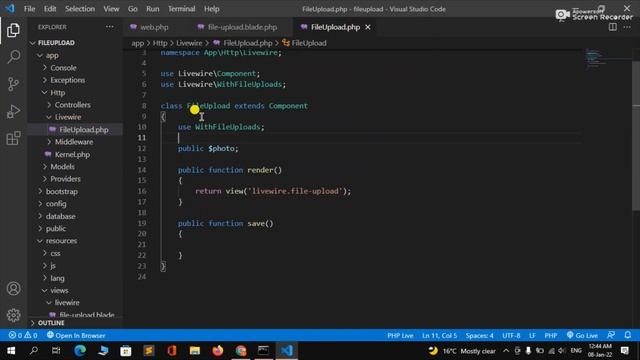
Task: Click Ln 11, Col 5 indicator
Action: [x=440, y=335]
